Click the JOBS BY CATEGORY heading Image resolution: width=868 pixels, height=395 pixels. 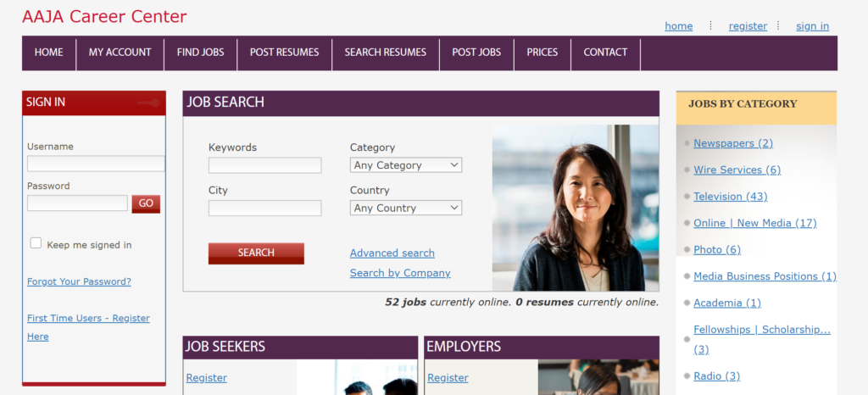click(743, 104)
